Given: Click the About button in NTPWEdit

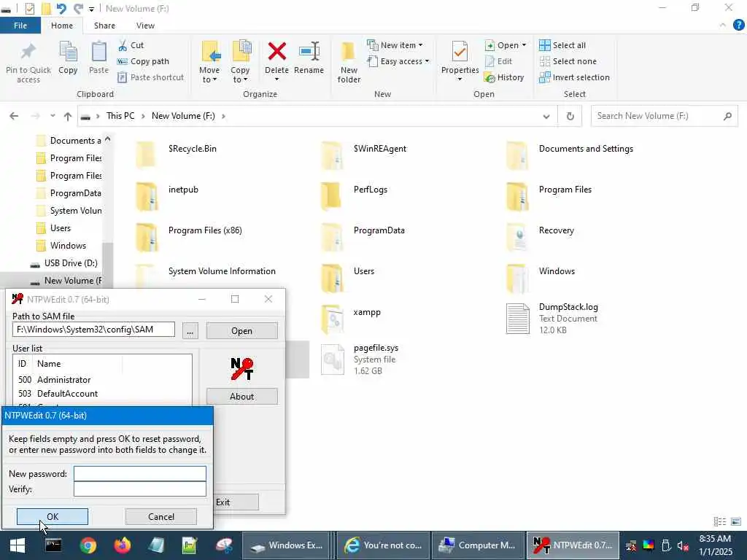Looking at the screenshot, I should [x=241, y=396].
